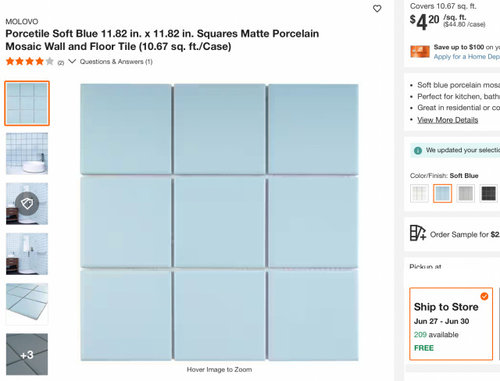Click the info icon in update notice
Viewport: 500px width, 381px height.
click(418, 150)
